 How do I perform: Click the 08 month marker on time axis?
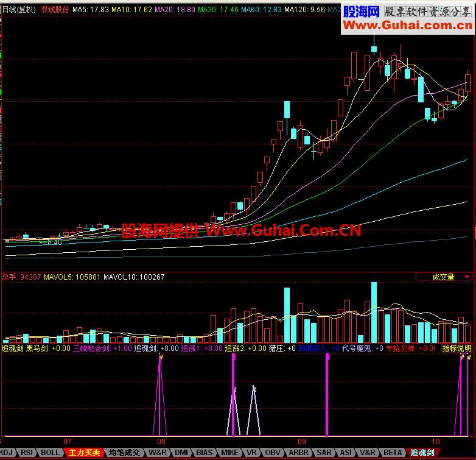click(161, 442)
